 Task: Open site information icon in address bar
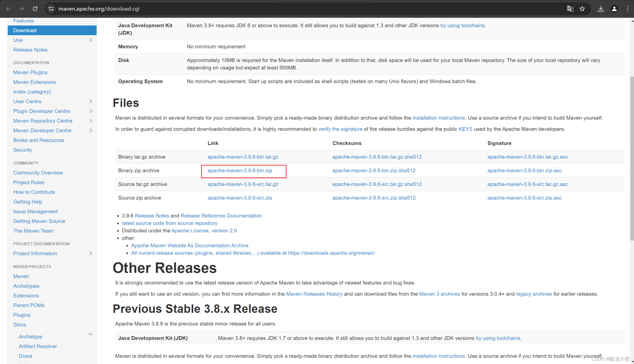[51, 9]
